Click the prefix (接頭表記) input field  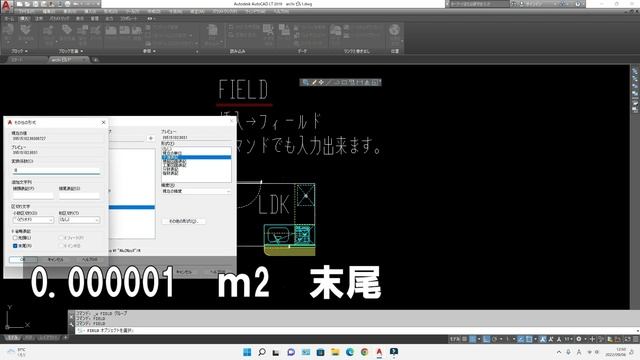click(x=33, y=196)
